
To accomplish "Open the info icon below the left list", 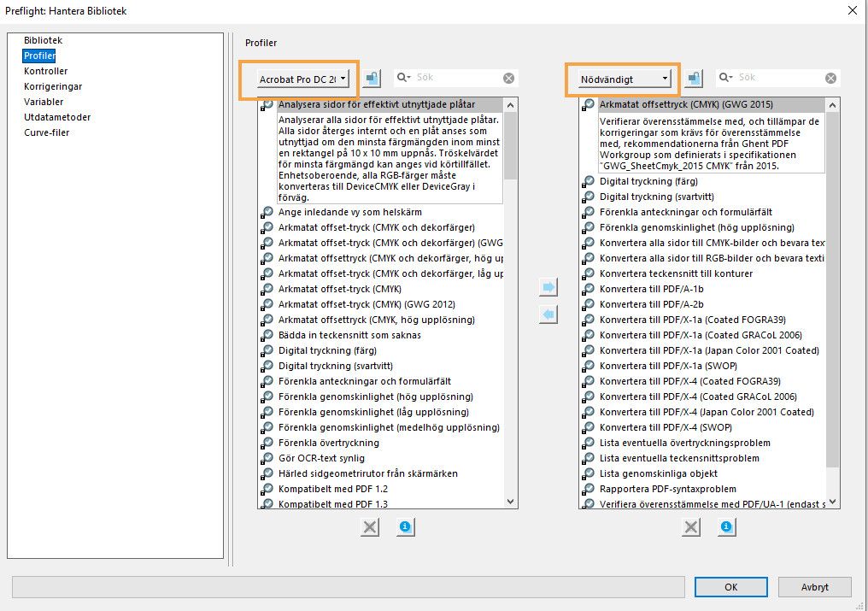I will pos(405,527).
